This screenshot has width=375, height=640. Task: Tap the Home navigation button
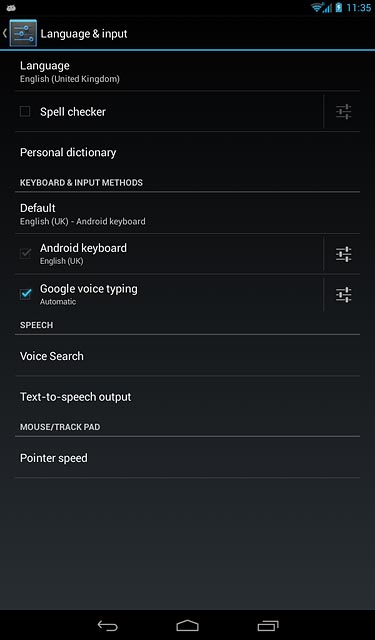187,625
